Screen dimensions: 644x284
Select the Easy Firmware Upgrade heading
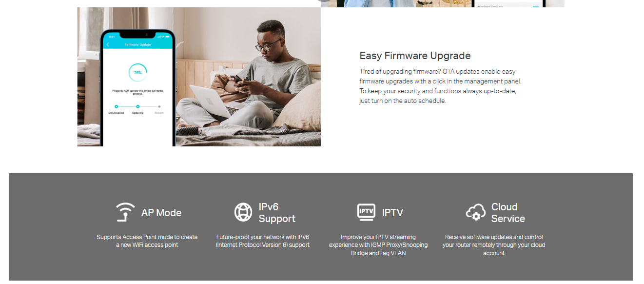click(x=415, y=56)
